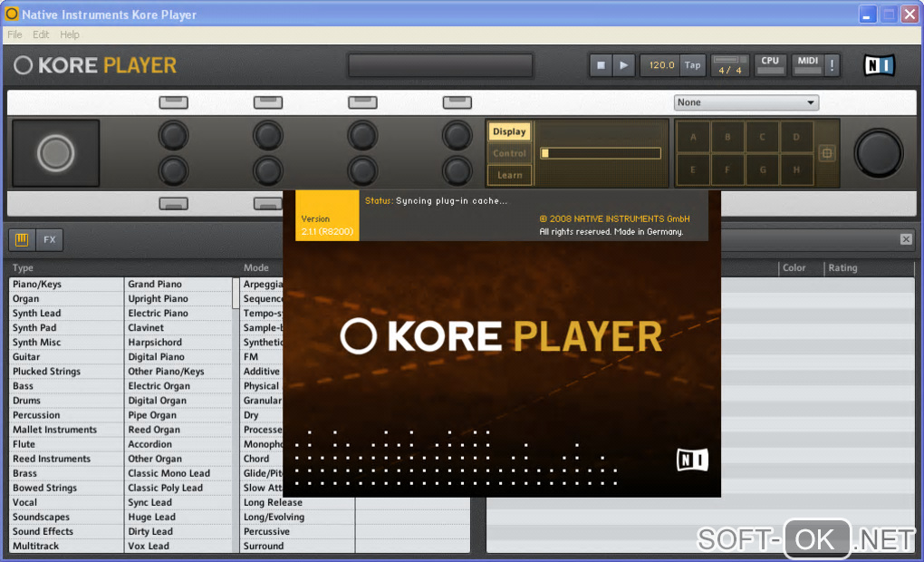The height and width of the screenshot is (562, 924).
Task: Toggle first upper controller button
Action: coord(173,102)
